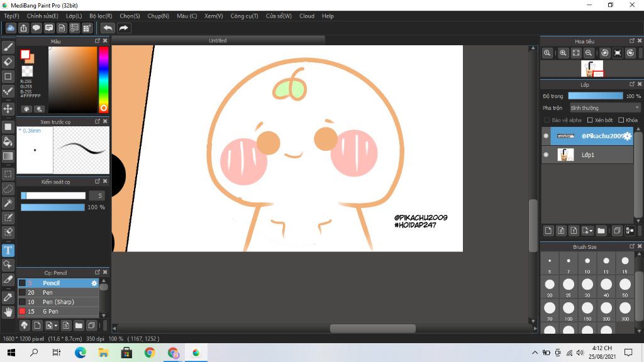The width and height of the screenshot is (644, 362).
Task: Enable the Xén bớt clipping checkbox
Action: (x=590, y=120)
